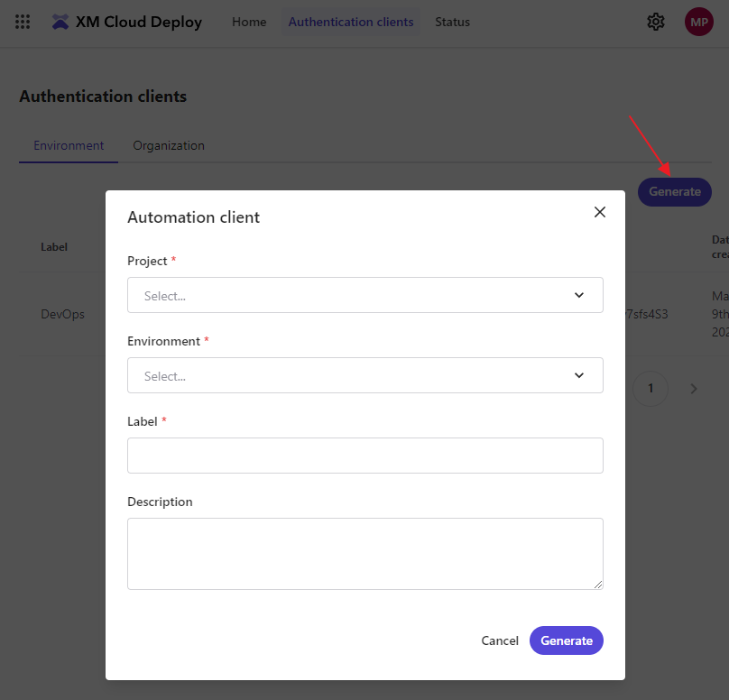
Task: Click the Authentication clients navigation tab
Action: (x=350, y=22)
